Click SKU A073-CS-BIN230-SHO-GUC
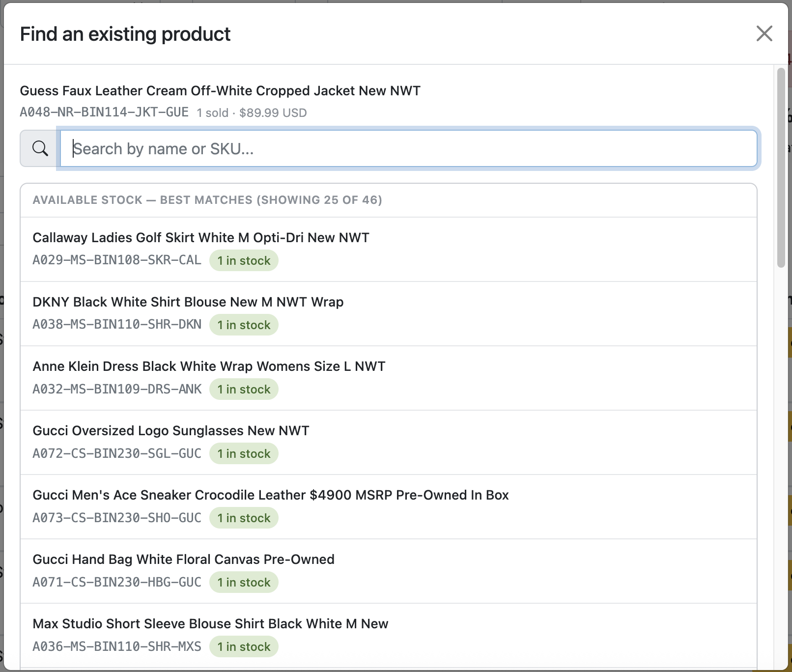Viewport: 792px width, 672px height. tap(117, 518)
